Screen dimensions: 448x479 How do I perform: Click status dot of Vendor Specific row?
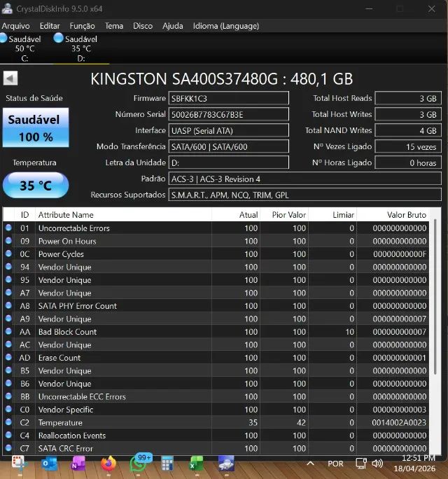8,409
